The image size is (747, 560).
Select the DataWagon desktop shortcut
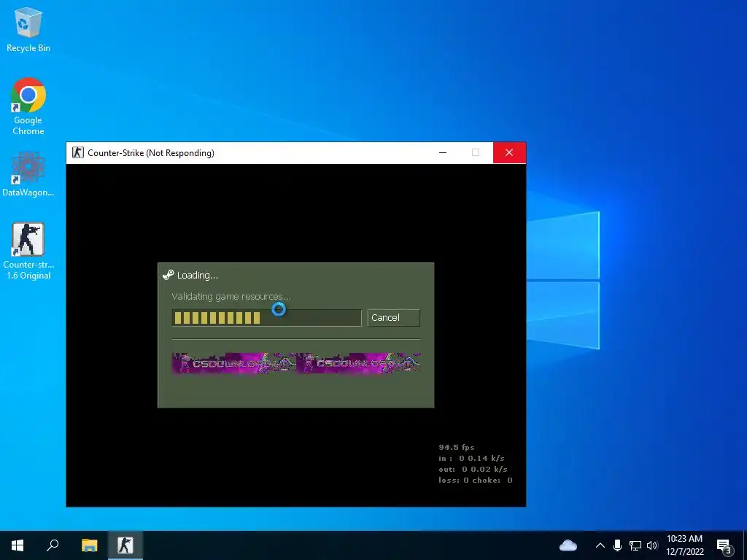tap(28, 174)
